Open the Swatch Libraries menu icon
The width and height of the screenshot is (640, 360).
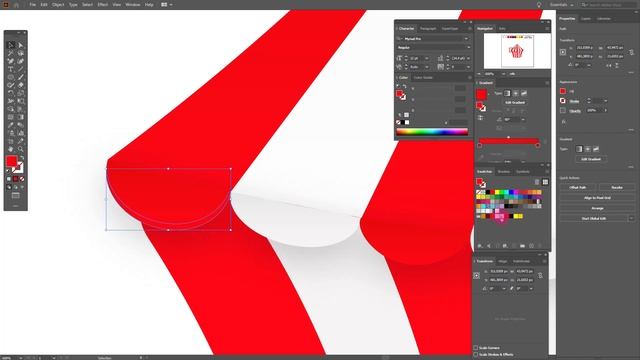tap(480, 246)
